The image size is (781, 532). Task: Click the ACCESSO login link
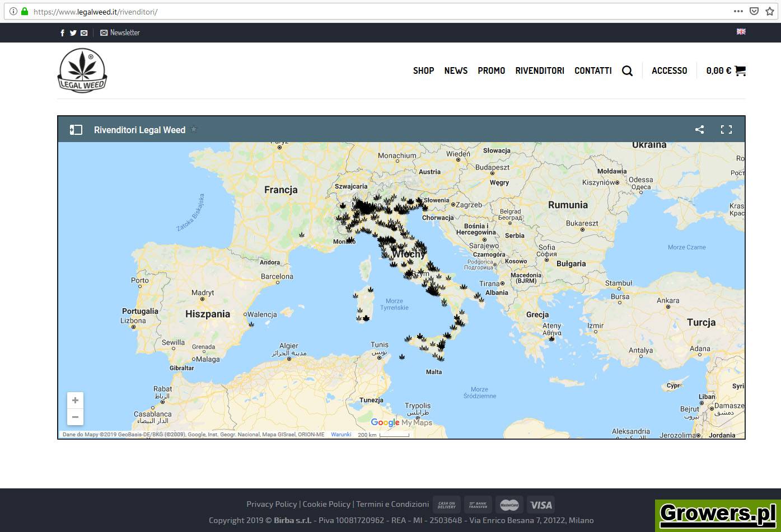click(x=669, y=70)
